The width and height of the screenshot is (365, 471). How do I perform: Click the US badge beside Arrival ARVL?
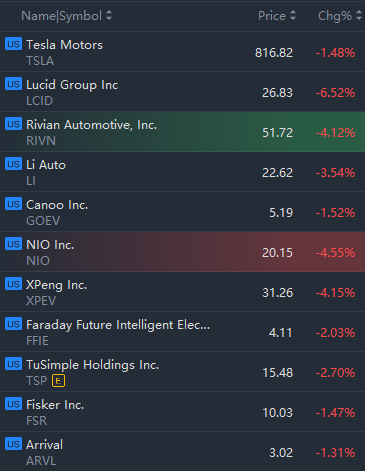pyautogui.click(x=13, y=444)
